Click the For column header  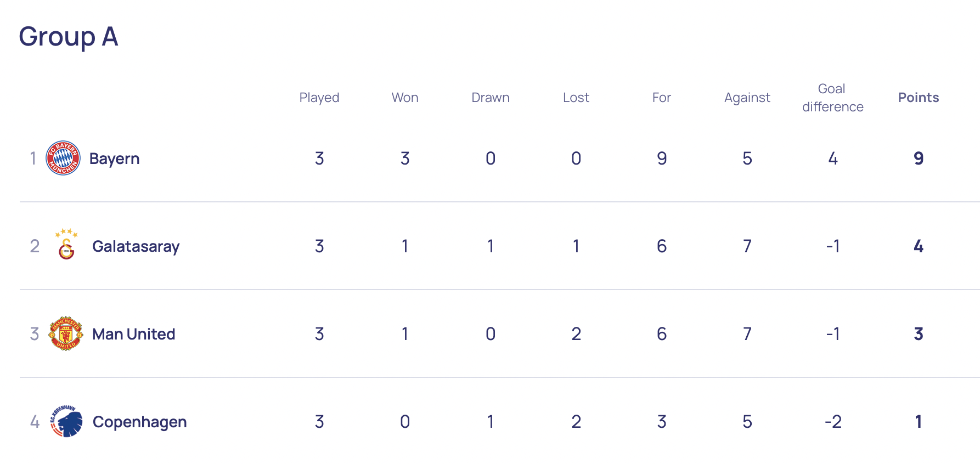tap(661, 98)
